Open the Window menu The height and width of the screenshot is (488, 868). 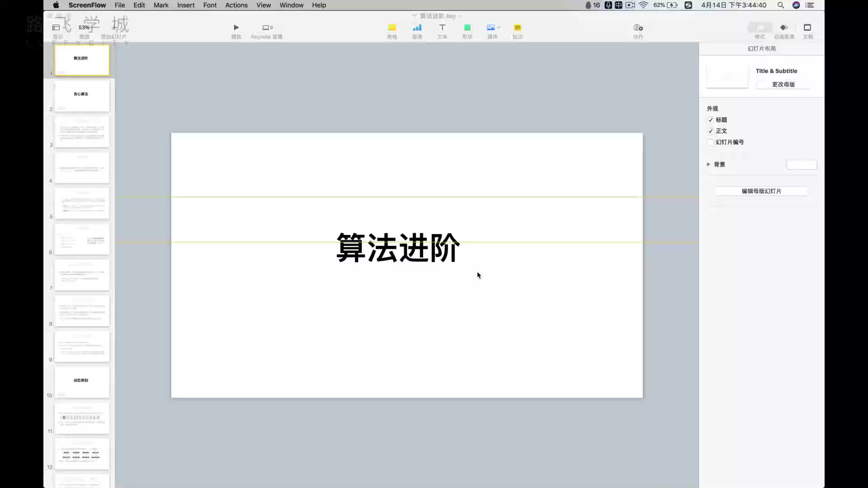pyautogui.click(x=292, y=5)
